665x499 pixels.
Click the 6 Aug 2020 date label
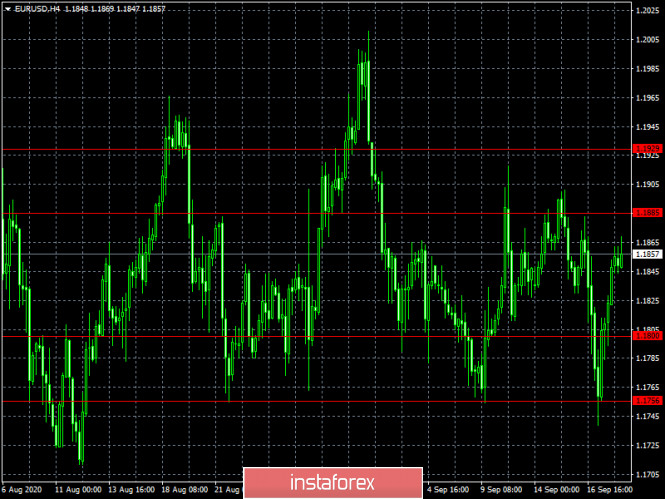(22, 490)
